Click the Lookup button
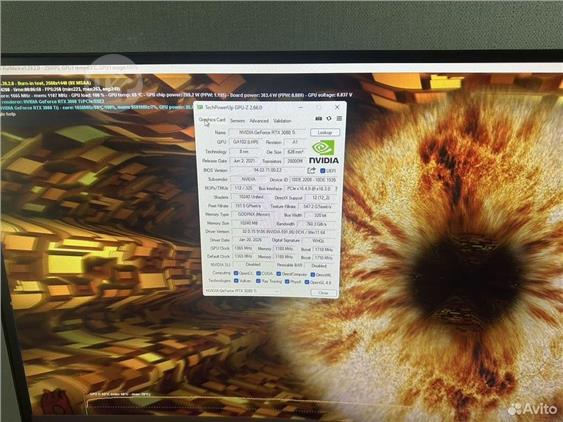563x422 pixels. 325,133
